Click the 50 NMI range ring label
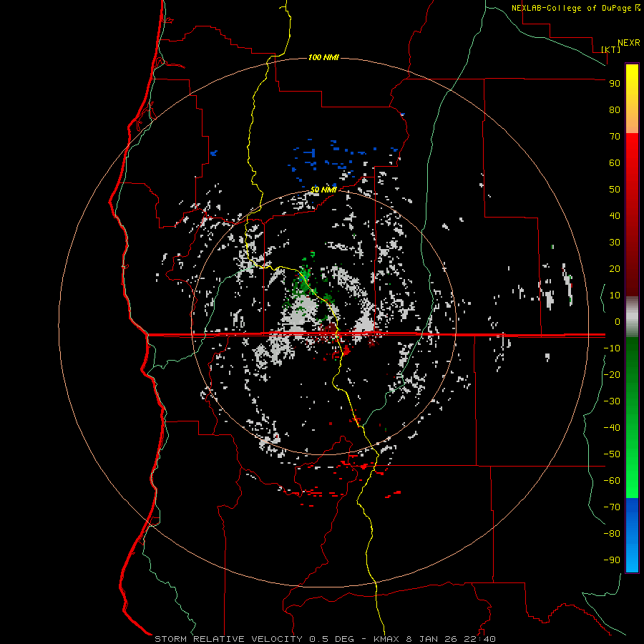 click(323, 190)
